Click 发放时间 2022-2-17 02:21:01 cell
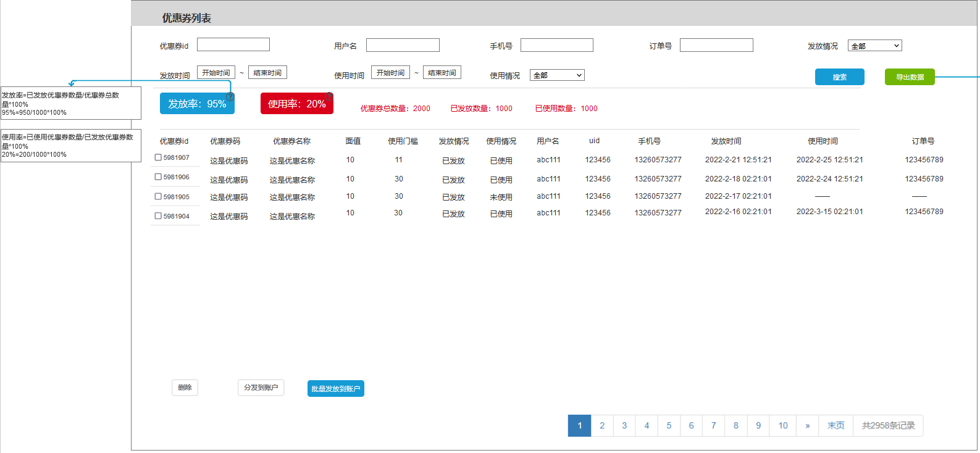Screen dimensions: 980x453 point(739,196)
